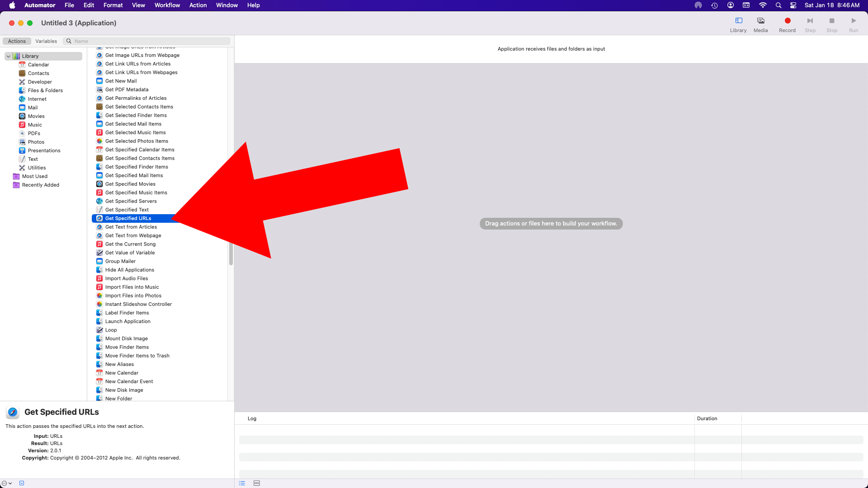Open the Workflow menu
The height and width of the screenshot is (488, 868).
[167, 5]
